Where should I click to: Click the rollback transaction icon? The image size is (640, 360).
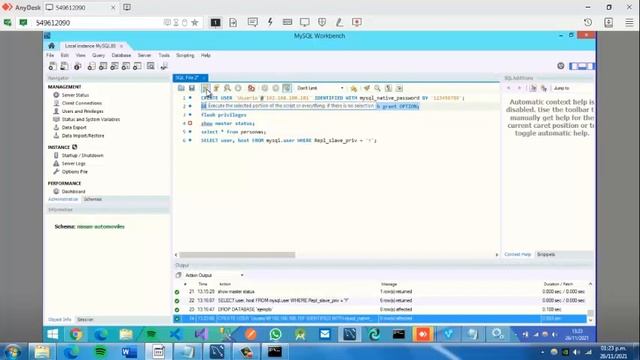tap(276, 88)
